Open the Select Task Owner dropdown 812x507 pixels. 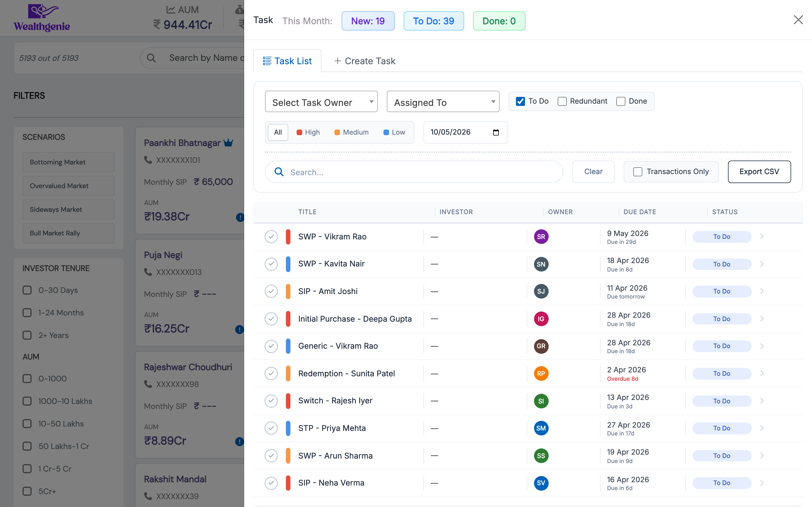click(x=321, y=102)
